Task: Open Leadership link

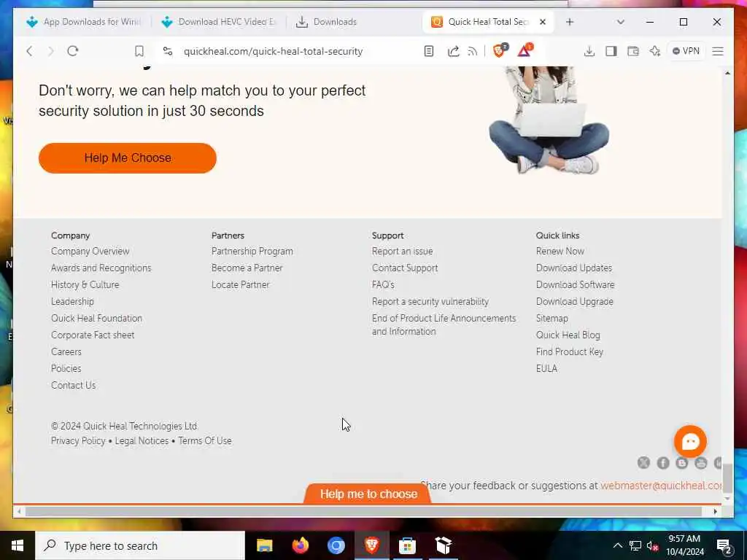Action: (72, 301)
